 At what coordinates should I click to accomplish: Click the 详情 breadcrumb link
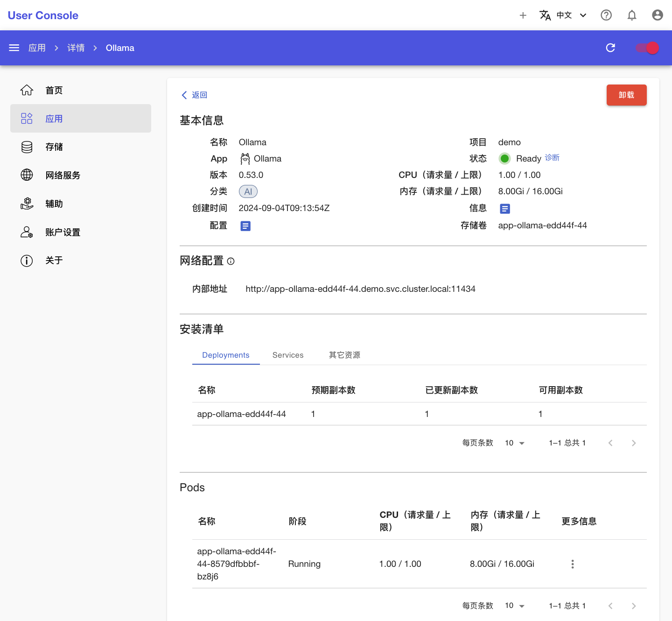[76, 48]
